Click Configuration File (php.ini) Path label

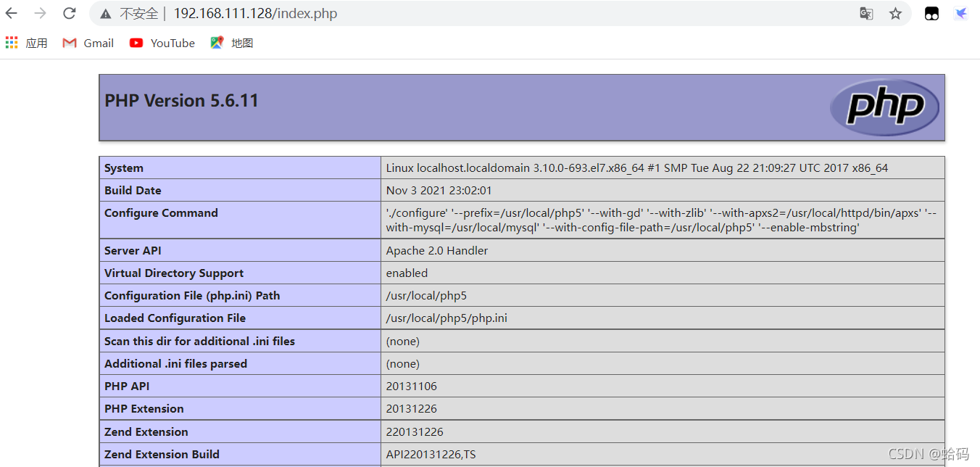click(192, 296)
